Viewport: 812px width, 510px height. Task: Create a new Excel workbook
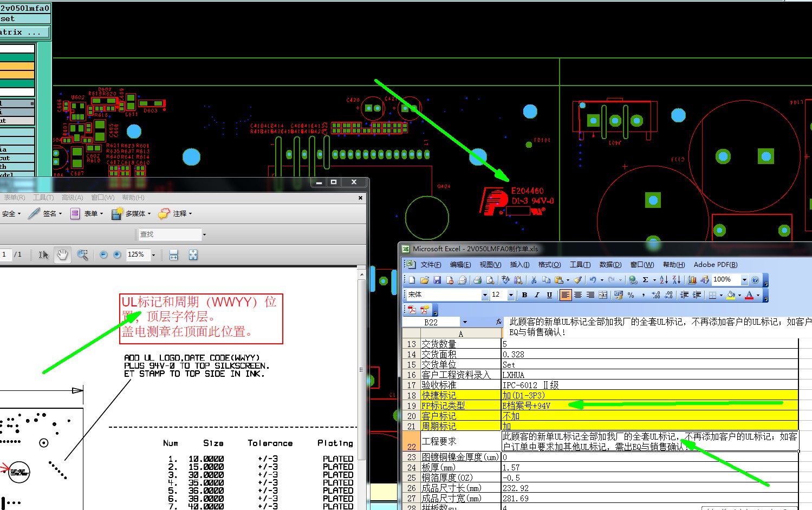[x=412, y=280]
